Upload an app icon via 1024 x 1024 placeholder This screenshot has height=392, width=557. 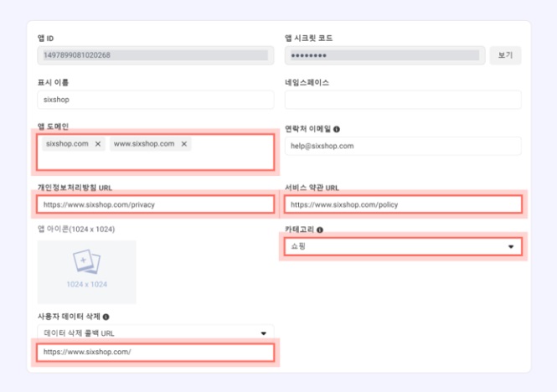86,272
